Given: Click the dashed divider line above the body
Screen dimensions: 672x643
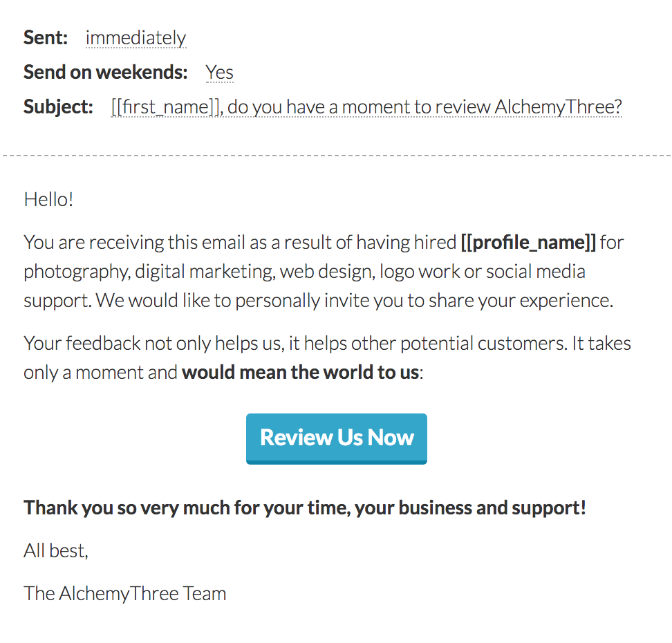Looking at the screenshot, I should pos(336,156).
